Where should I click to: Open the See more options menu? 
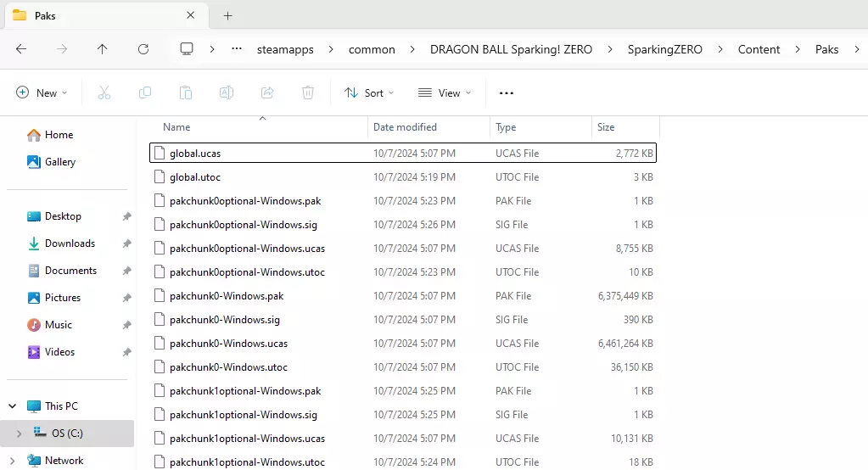[507, 93]
